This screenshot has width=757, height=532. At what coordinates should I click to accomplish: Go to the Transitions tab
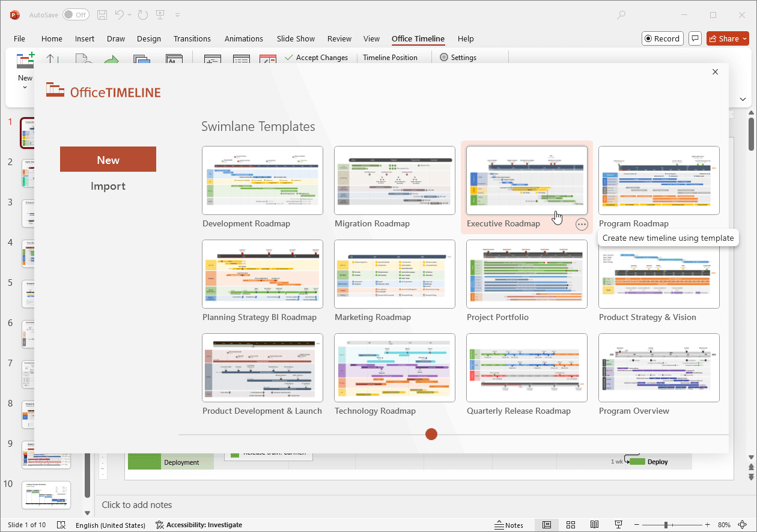tap(192, 38)
